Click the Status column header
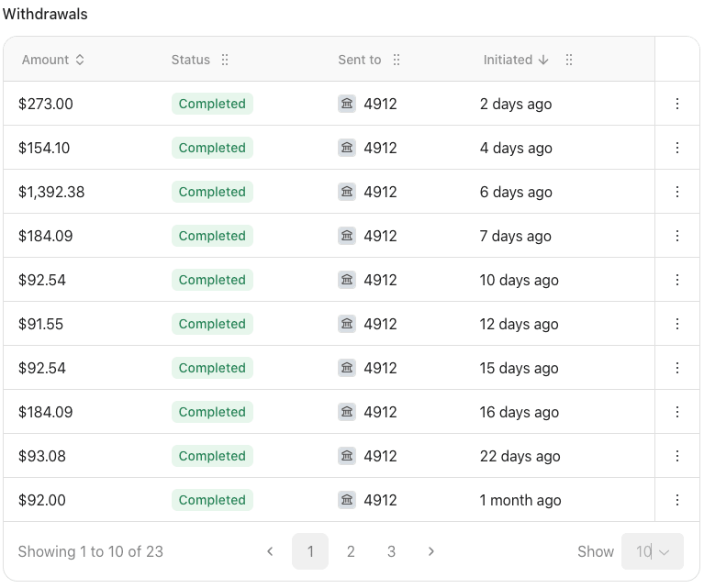The height and width of the screenshot is (588, 704). 191,60
